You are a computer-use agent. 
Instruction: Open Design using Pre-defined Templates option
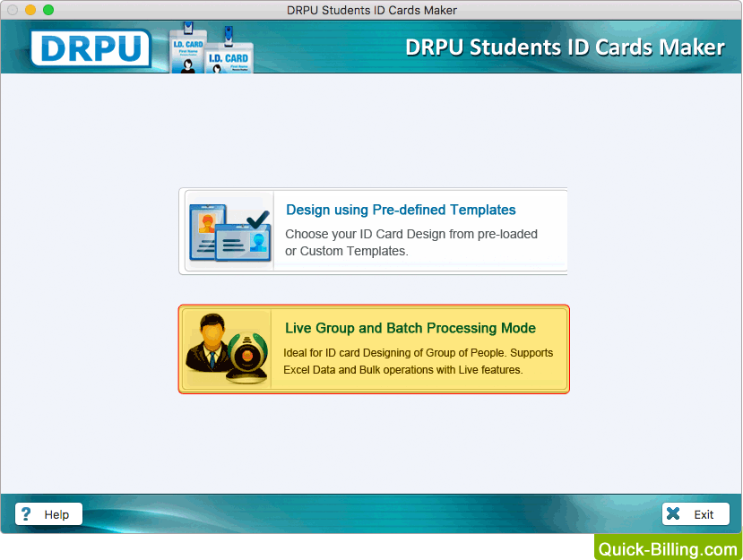(373, 231)
